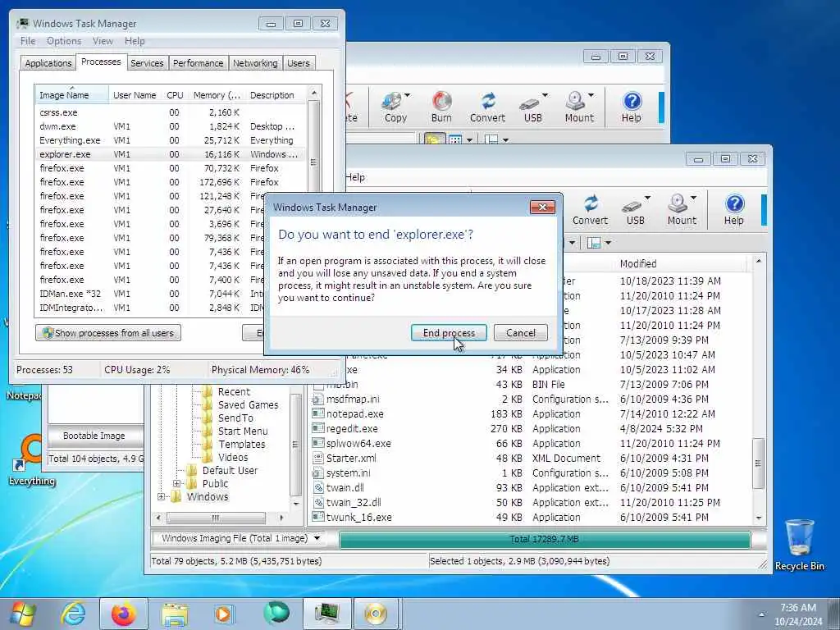840x630 pixels.
Task: Click the Total 17289.7 MB capacity bar
Action: point(545,539)
